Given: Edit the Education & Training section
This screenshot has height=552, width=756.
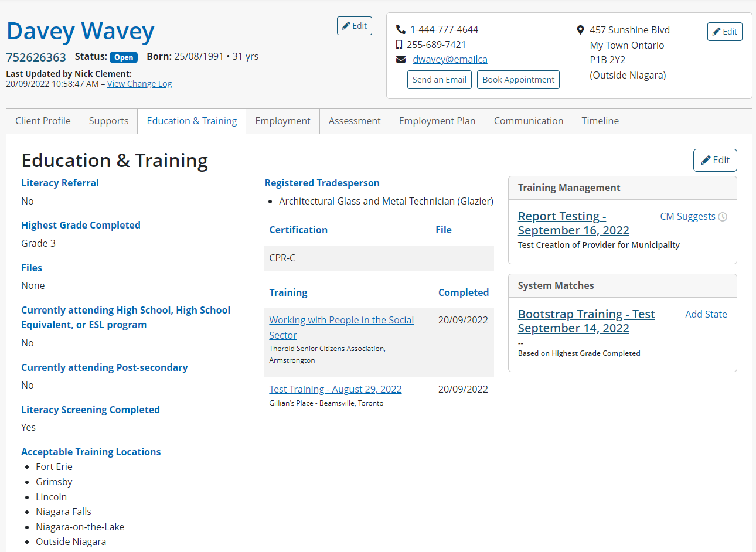Looking at the screenshot, I should point(714,160).
